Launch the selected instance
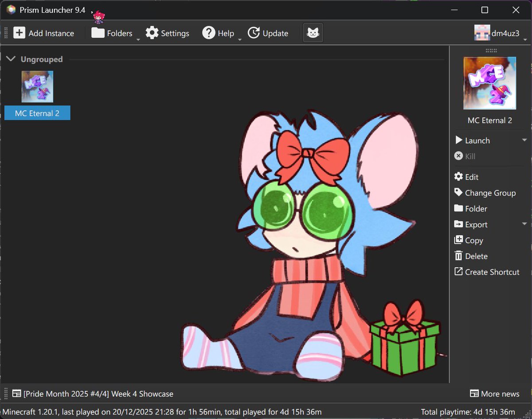The image size is (532, 419). [473, 141]
